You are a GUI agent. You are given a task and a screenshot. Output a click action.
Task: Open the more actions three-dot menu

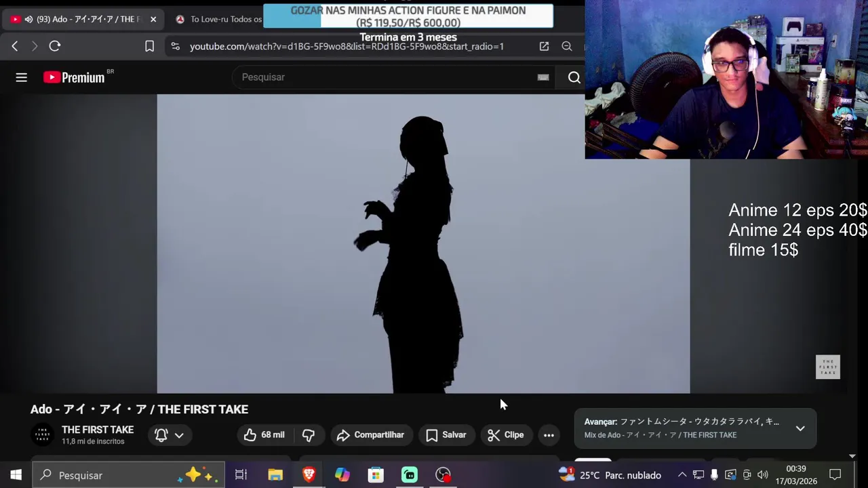(549, 435)
